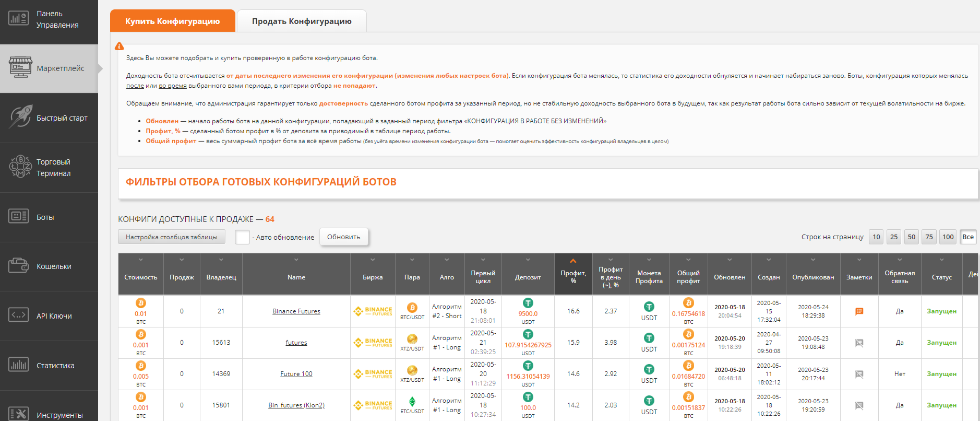Viewport: 980px width, 421px height.
Task: Click the Быстрый старт rocket icon
Action: [x=20, y=117]
